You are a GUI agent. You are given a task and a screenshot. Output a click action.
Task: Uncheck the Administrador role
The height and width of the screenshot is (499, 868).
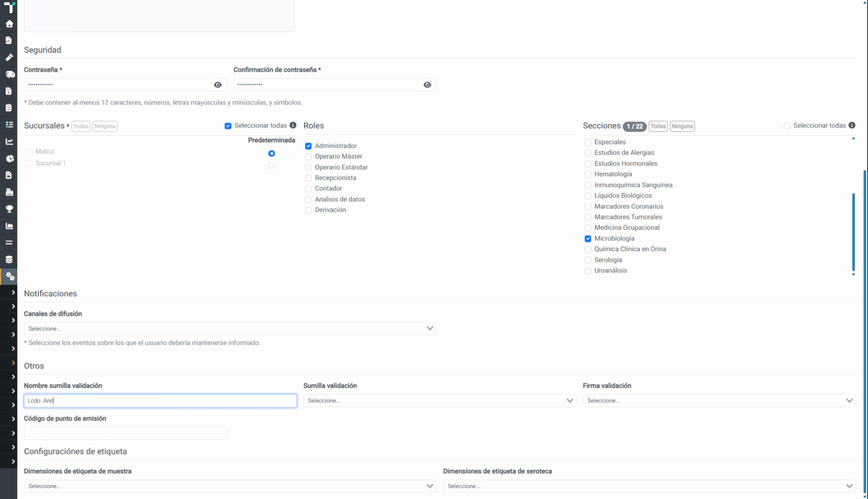(x=308, y=146)
